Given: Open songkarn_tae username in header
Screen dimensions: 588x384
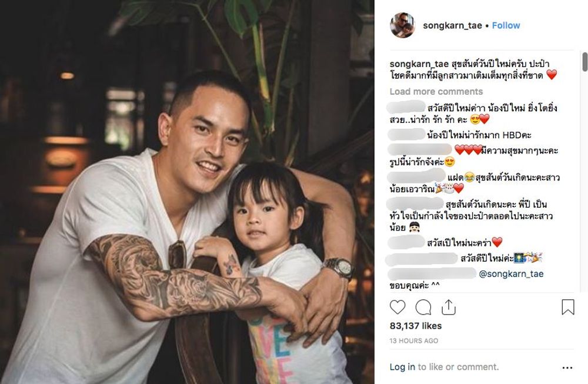Looking at the screenshot, I should tap(452, 25).
